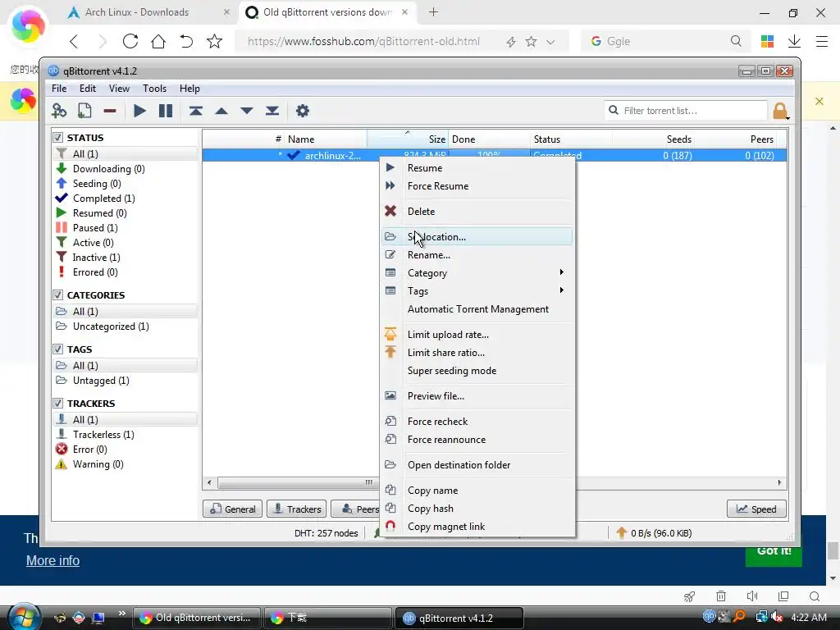Click the red Delete torrent toolbar icon
The image size is (840, 630).
point(110,111)
